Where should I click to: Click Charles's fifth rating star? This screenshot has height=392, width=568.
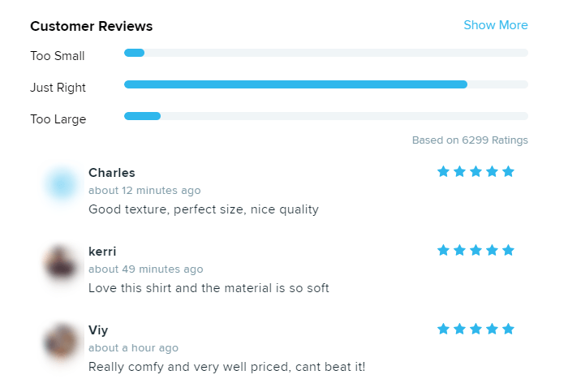[509, 171]
